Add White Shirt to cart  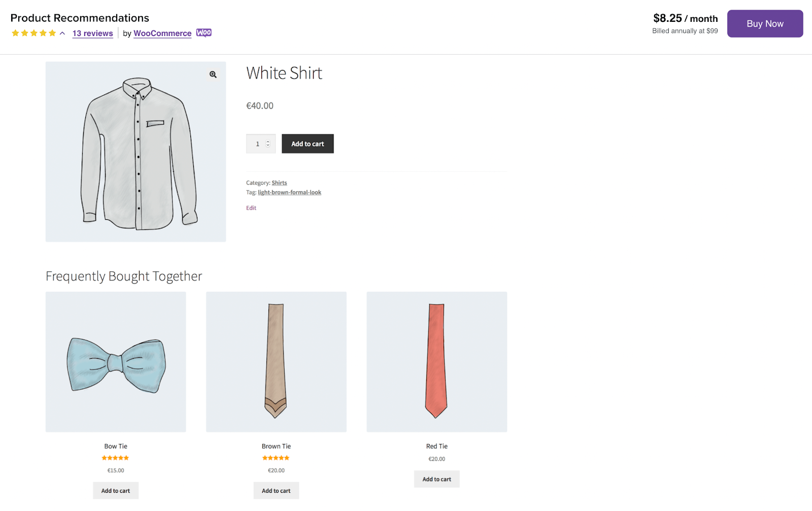[x=308, y=144]
